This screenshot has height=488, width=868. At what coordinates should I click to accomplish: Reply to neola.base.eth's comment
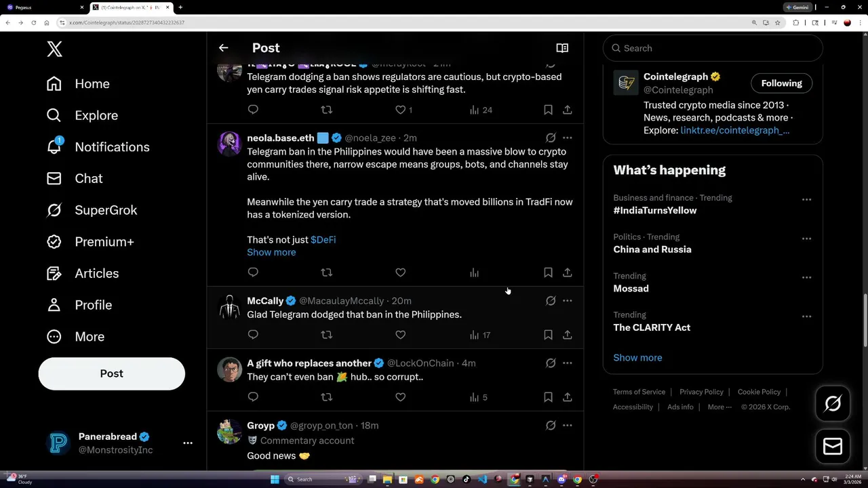click(253, 272)
